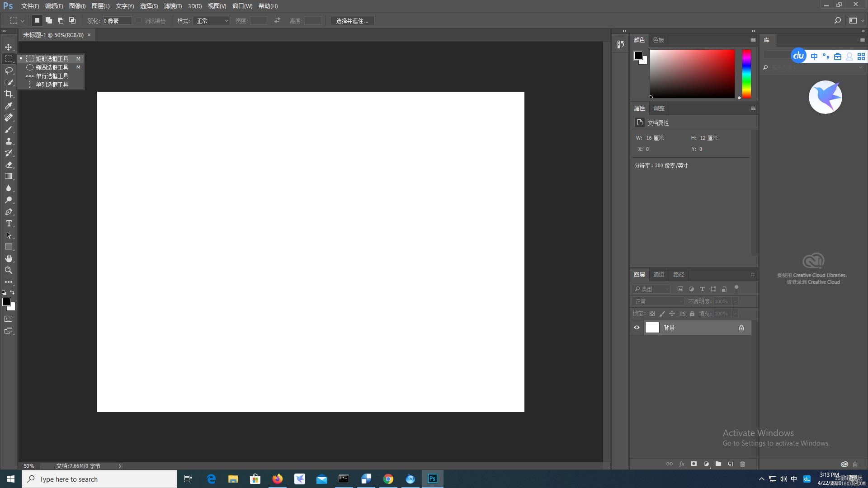This screenshot has width=868, height=488.
Task: Toggle visibility of the 背景 layer
Action: (x=637, y=328)
